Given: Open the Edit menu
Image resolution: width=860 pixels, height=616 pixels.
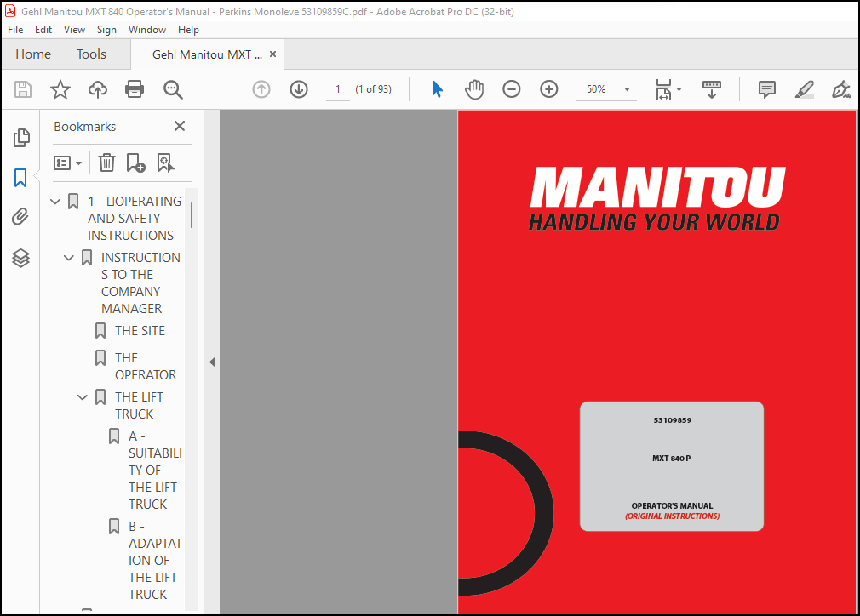Looking at the screenshot, I should pos(43,30).
